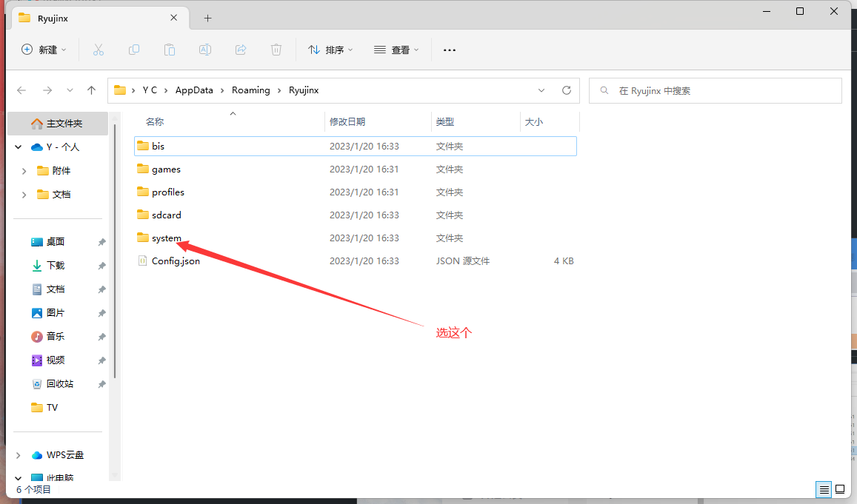Click the Copy icon in toolbar

coord(134,50)
